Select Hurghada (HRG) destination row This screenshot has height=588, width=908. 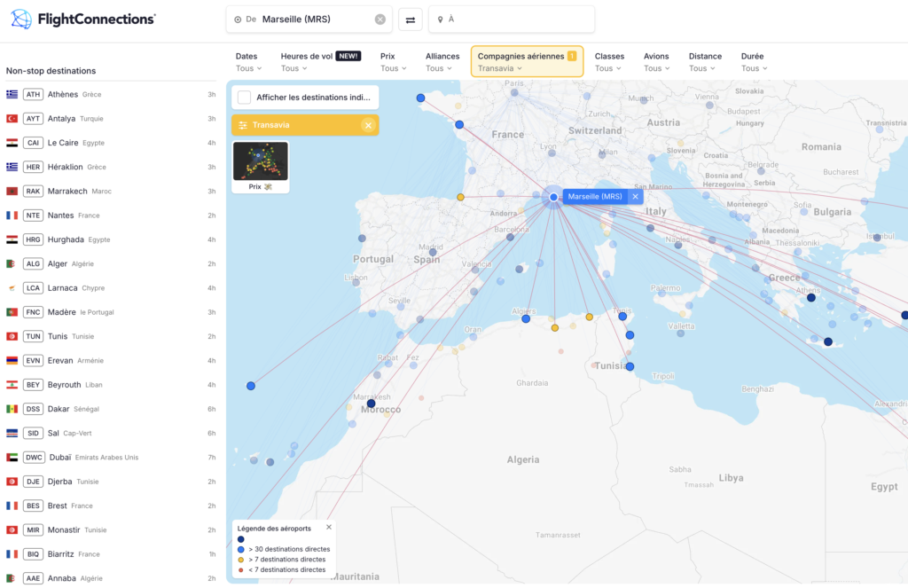point(111,239)
